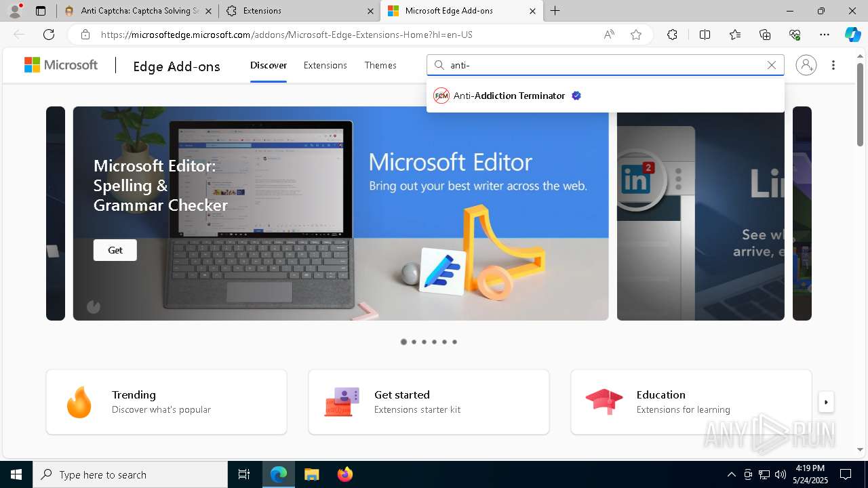Close the Microsoft Edge Add-ons tab
Screen dimensions: 868x488
tap(532, 11)
